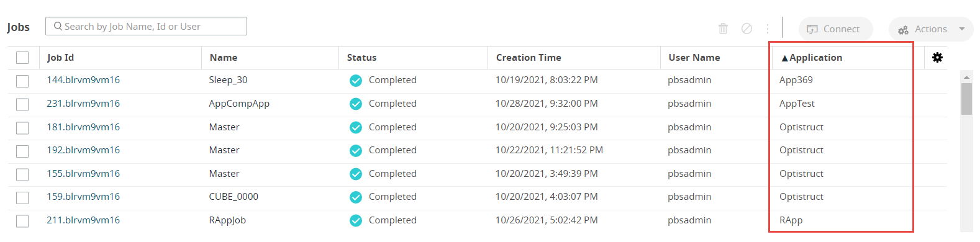Click the Connect button
Screen dimensions: 980x242
[835, 29]
